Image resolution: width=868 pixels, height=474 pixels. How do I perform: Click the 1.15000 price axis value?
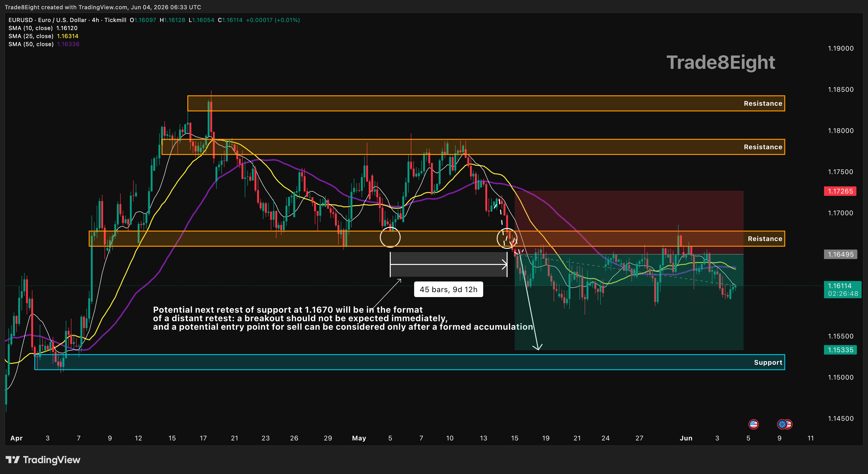[841, 377]
